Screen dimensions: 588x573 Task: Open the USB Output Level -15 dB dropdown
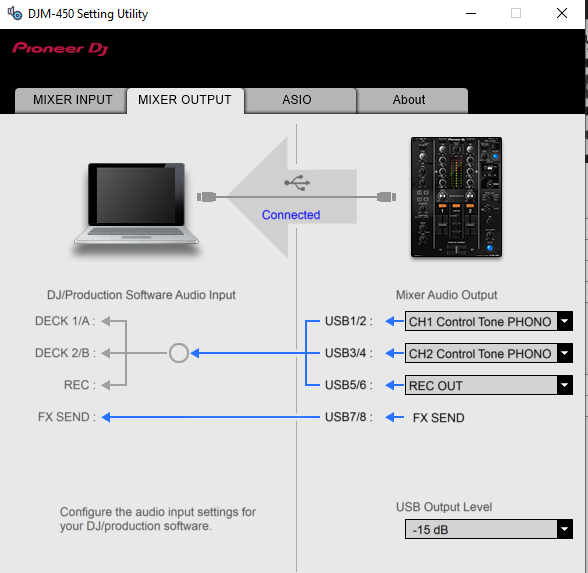tap(489, 529)
